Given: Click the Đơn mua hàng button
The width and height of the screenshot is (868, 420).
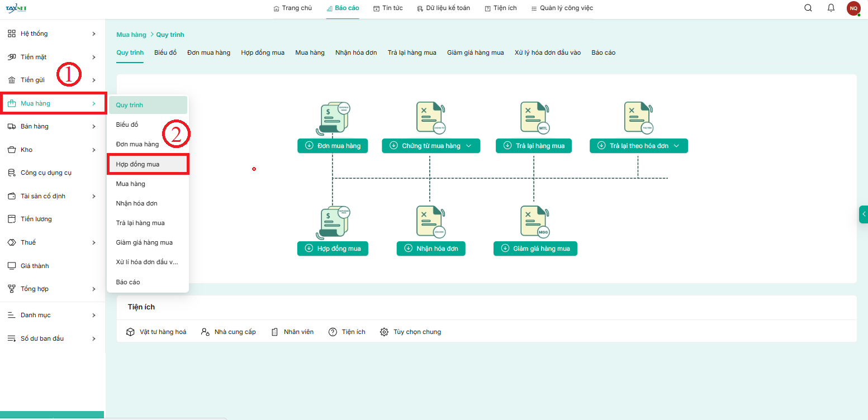Looking at the screenshot, I should (x=333, y=146).
